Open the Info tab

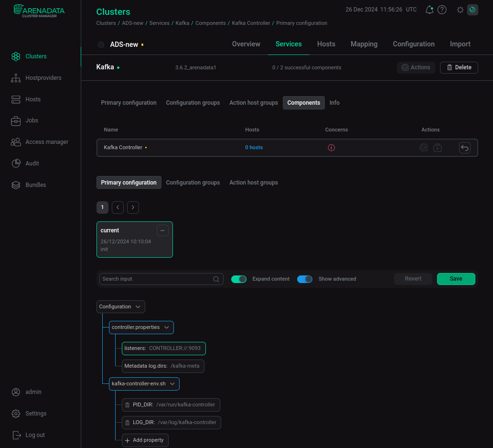(334, 103)
